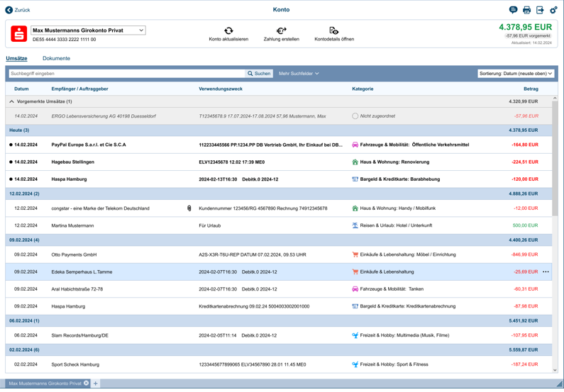
Task: Click the export icon in top bar
Action: 540,10
